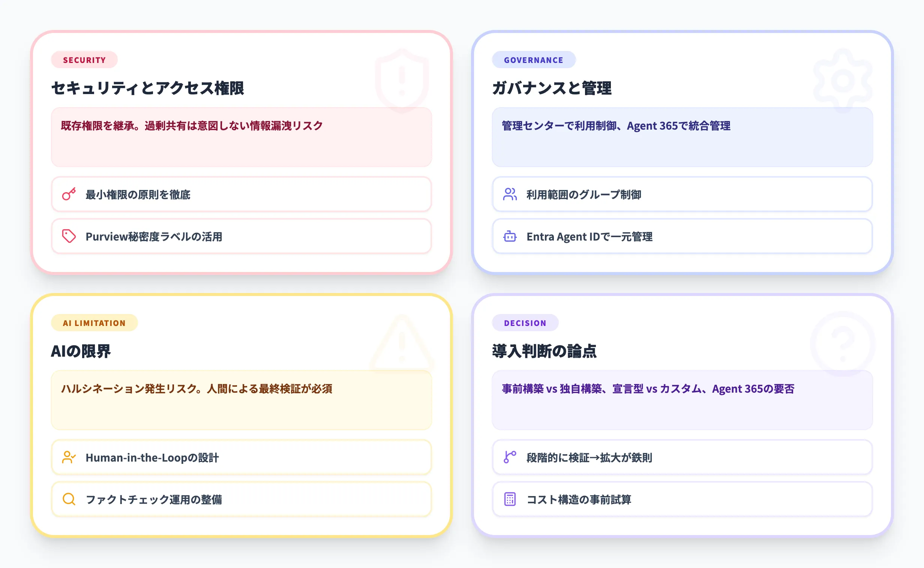The image size is (924, 568).
Task: Click the summary text 管理センターで利用制御、Agent 365で統合管理
Action: (x=616, y=126)
